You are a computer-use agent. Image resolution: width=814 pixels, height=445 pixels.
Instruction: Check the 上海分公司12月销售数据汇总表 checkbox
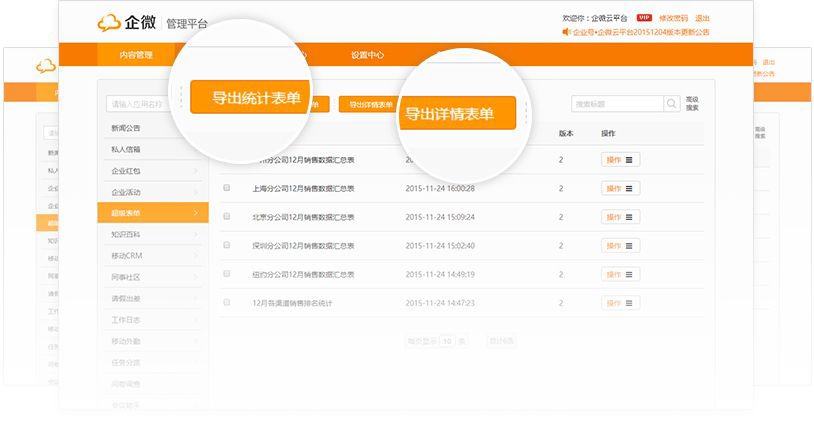pos(227,188)
